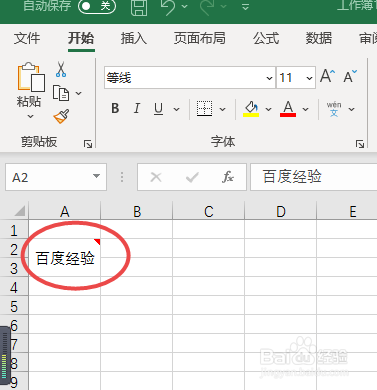Viewport: 377px width, 390px height.
Task: Click cell A2 containing 百度经验
Action: 65,258
